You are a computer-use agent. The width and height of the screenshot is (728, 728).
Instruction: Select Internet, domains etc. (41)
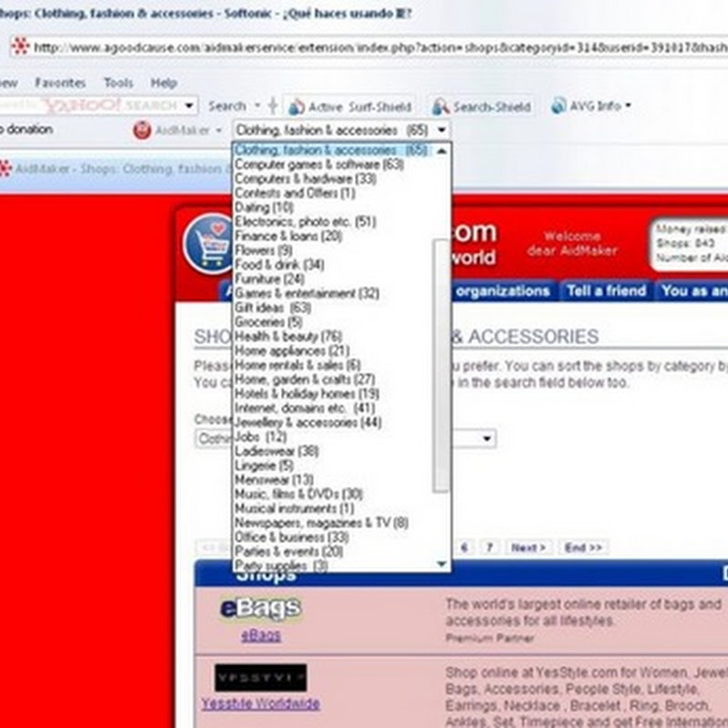pyautogui.click(x=305, y=409)
